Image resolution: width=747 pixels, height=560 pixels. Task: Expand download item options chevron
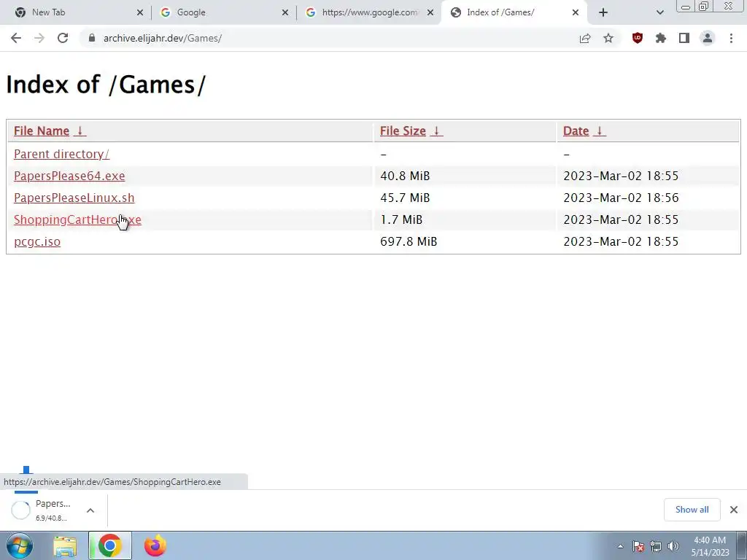90,510
